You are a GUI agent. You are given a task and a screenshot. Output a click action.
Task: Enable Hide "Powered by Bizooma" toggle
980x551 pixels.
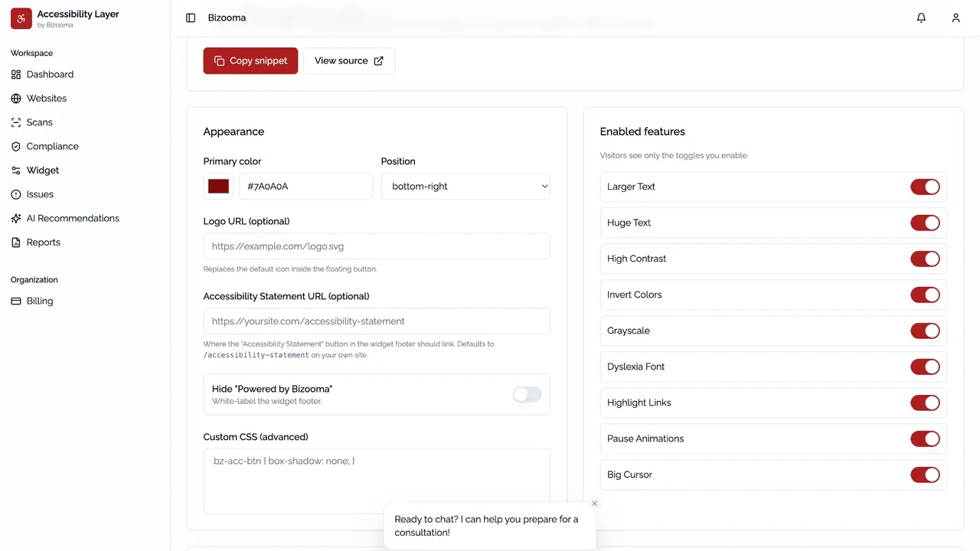(527, 394)
